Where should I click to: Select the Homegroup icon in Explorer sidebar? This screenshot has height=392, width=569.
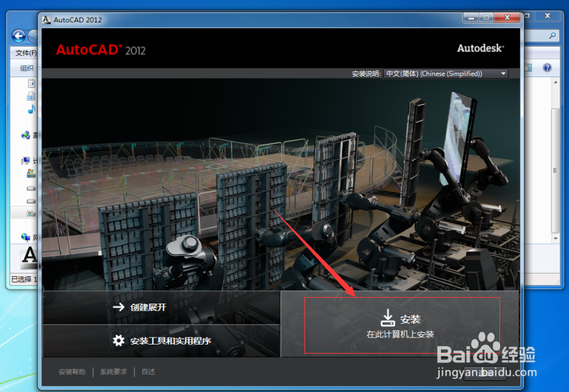pos(26,135)
